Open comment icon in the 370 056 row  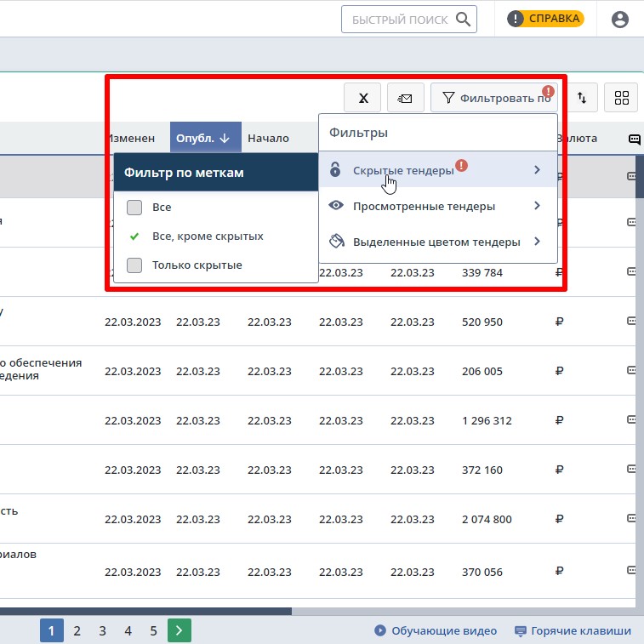tap(632, 570)
